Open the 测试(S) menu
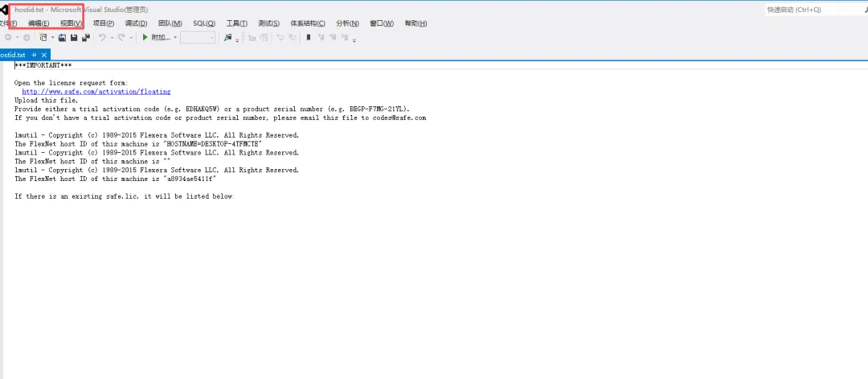 point(269,23)
